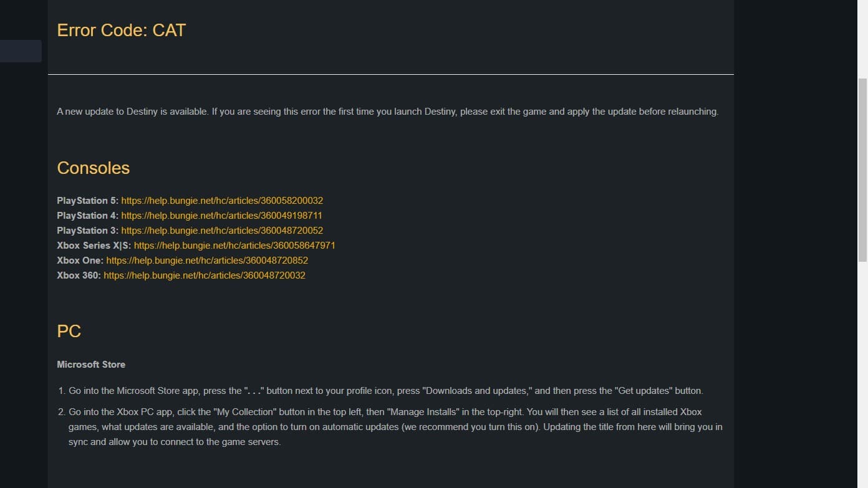Click the scrollbar track below the thumb

pos(862,374)
